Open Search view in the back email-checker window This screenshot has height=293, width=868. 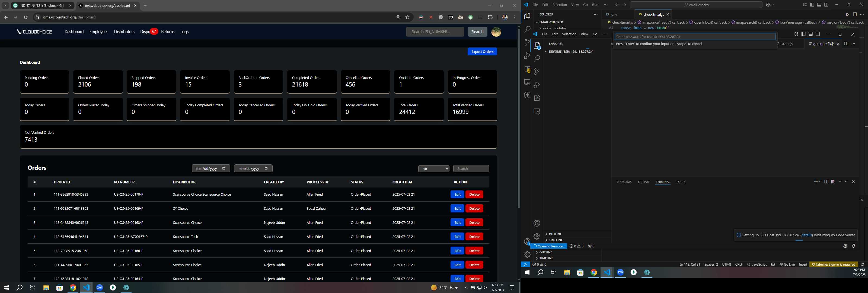[527, 29]
